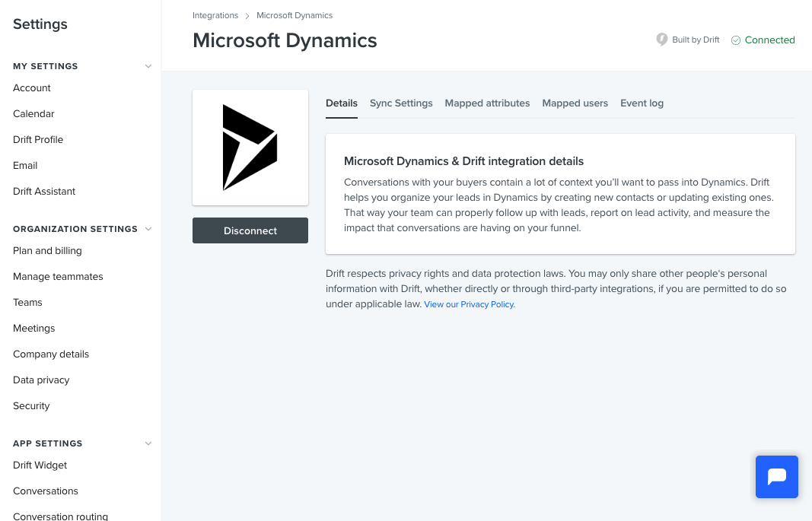Collapse the App Settings section
Image resolution: width=812 pixels, height=521 pixels.
[148, 443]
